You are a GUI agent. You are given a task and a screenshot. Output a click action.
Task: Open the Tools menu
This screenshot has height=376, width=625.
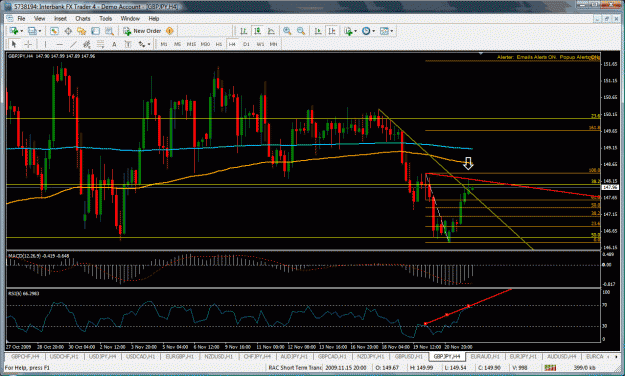pos(106,18)
